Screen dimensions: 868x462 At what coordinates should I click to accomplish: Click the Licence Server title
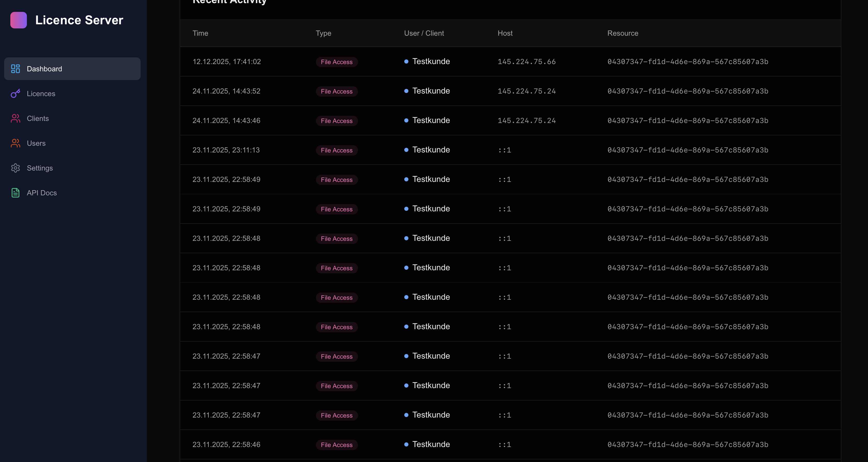79,20
